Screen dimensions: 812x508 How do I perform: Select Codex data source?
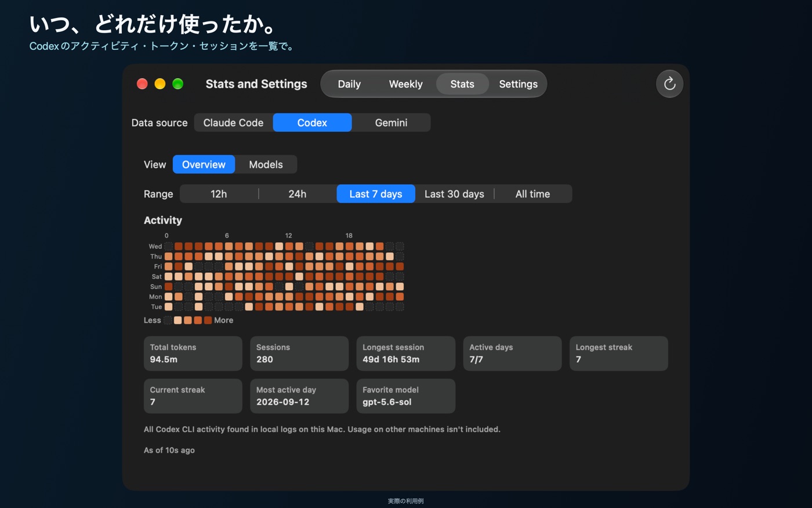[312, 123]
